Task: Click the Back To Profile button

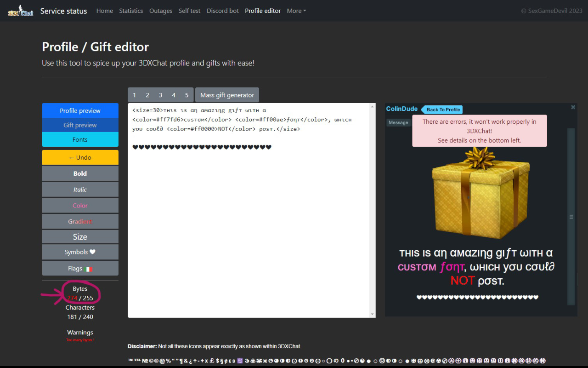Action: point(441,109)
